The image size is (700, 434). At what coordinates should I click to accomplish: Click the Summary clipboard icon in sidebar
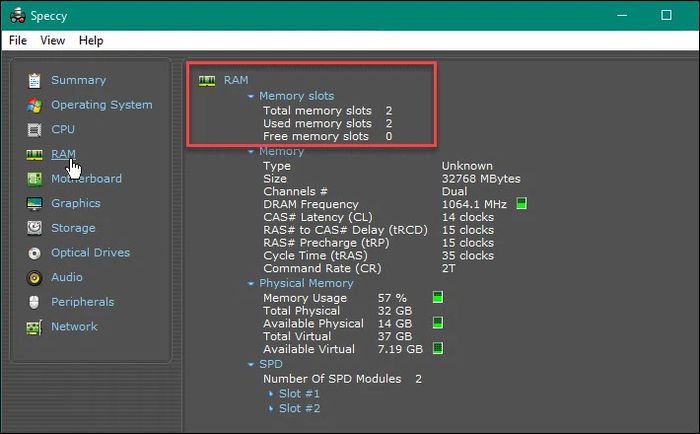click(34, 80)
